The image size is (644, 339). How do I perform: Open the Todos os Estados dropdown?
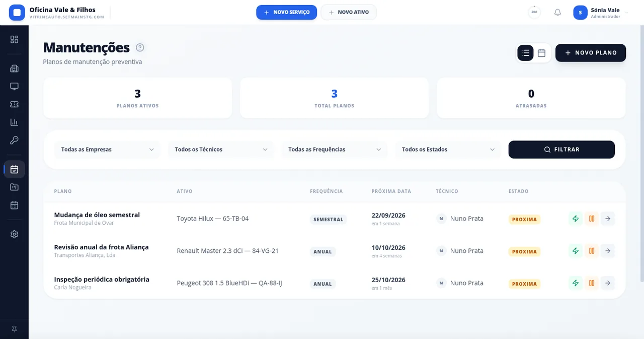click(x=448, y=150)
